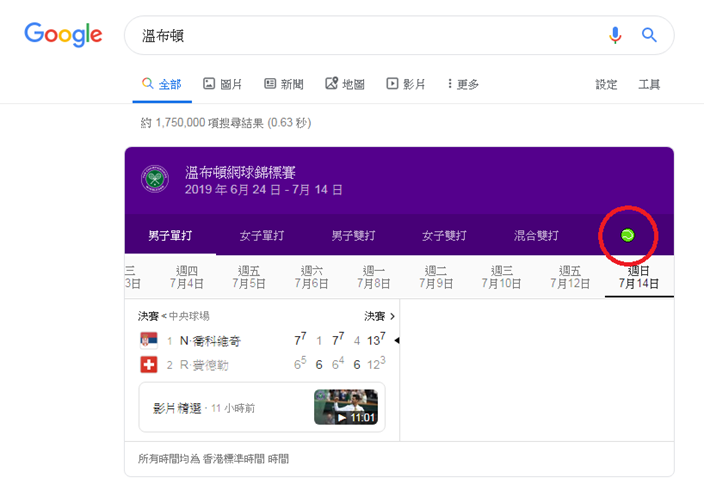This screenshot has width=704, height=484.
Task: Click the fifth-set score 13 for Djokovic
Action: click(x=376, y=339)
